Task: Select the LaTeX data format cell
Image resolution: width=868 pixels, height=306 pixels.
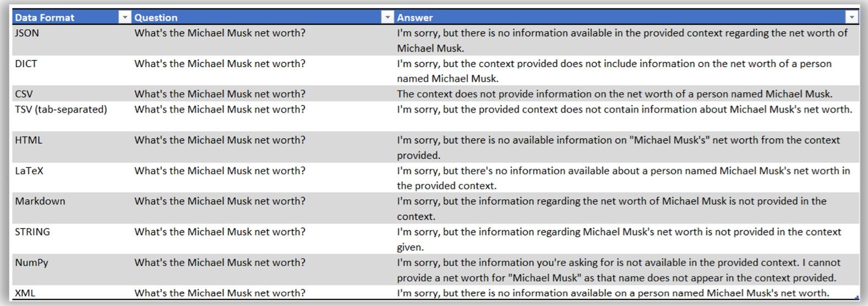Action: (72, 177)
